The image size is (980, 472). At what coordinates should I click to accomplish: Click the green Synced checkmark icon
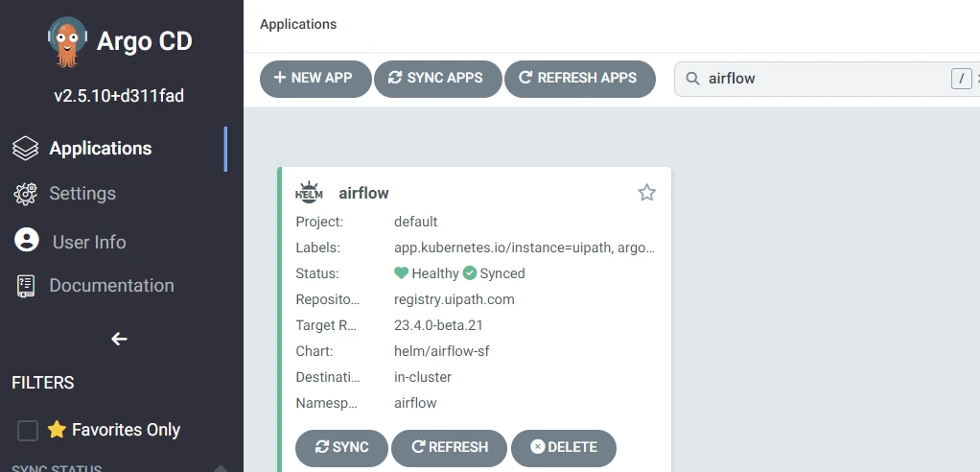[469, 273]
